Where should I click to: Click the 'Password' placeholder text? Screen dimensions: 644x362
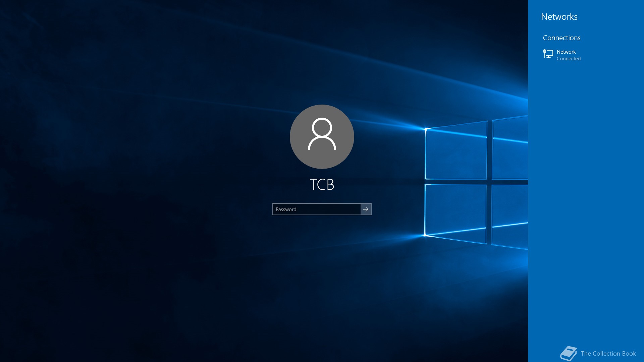pos(286,209)
